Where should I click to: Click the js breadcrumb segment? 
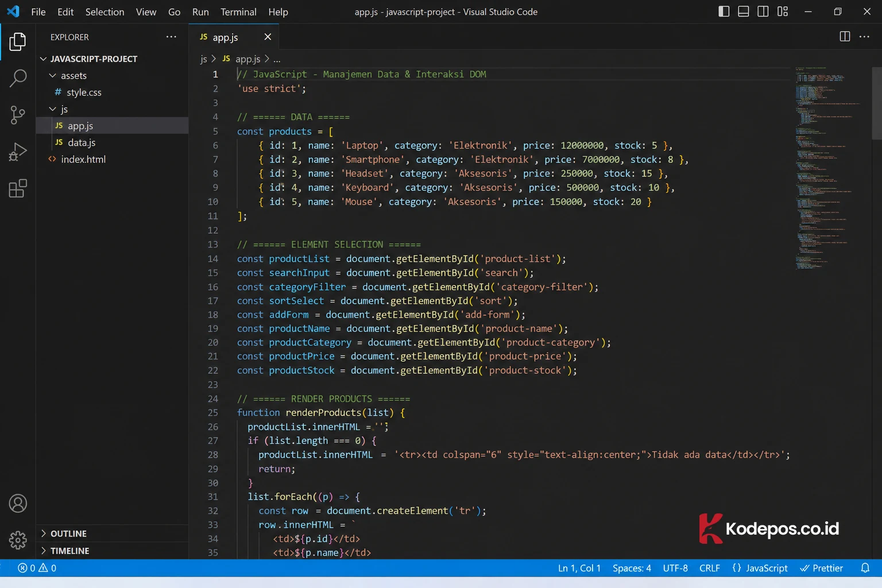(203, 59)
